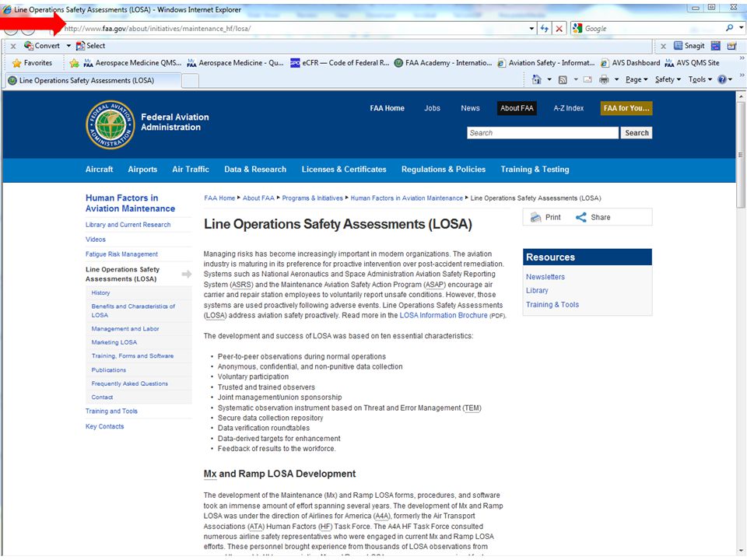The width and height of the screenshot is (747, 560).
Task: Open Licenses & Certificates navigation menu
Action: click(x=344, y=170)
